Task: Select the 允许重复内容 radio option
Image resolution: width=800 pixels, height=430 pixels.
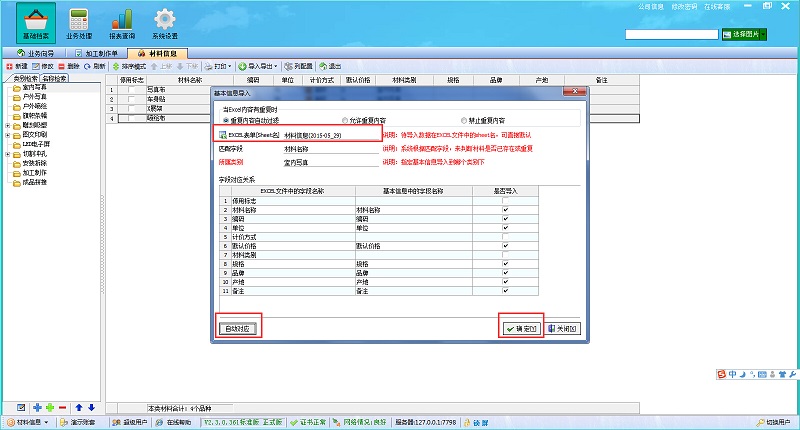Action: (345, 120)
